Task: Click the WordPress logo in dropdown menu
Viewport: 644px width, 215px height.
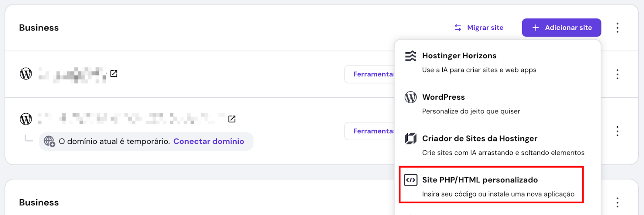Action: coord(411,97)
